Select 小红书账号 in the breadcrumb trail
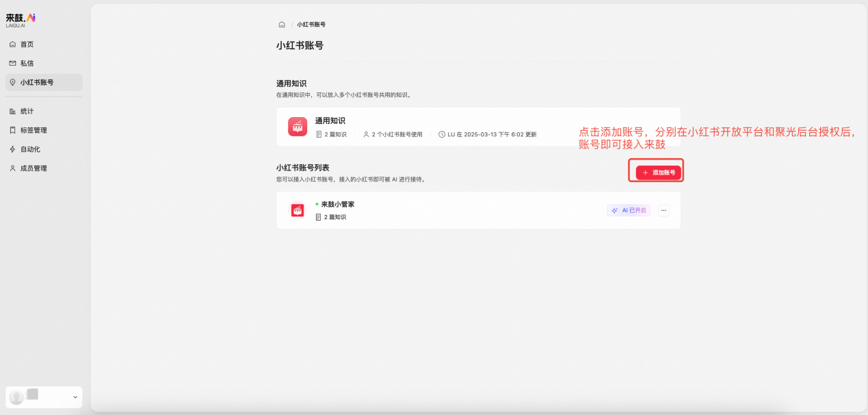Viewport: 868px width, 415px height. (x=310, y=24)
